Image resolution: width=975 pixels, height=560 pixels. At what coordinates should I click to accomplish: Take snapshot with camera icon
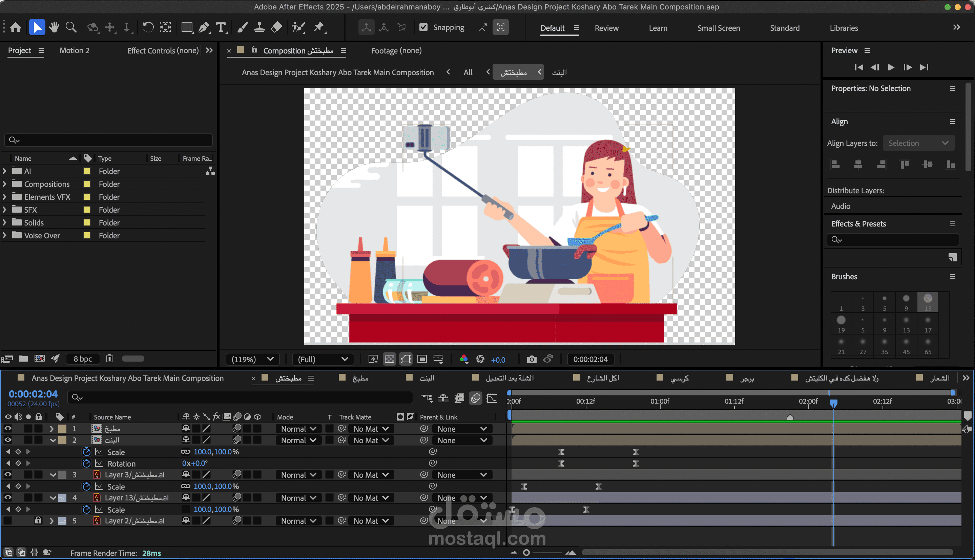pyautogui.click(x=531, y=359)
